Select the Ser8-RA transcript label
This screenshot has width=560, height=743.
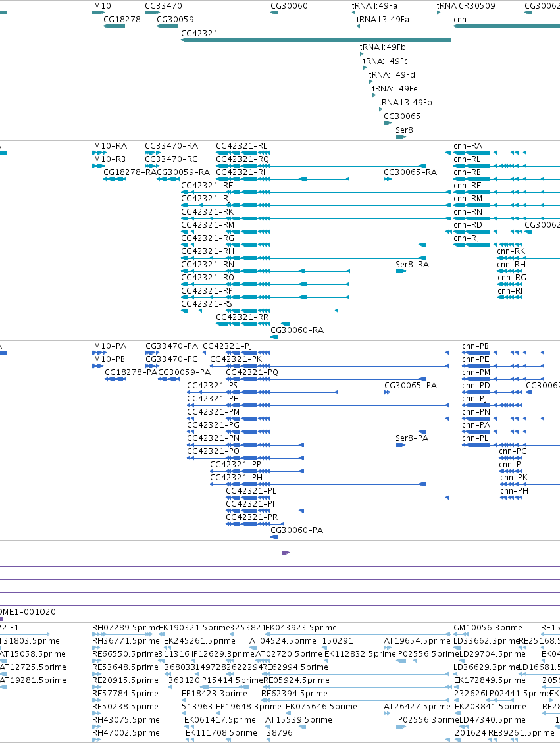pos(412,265)
